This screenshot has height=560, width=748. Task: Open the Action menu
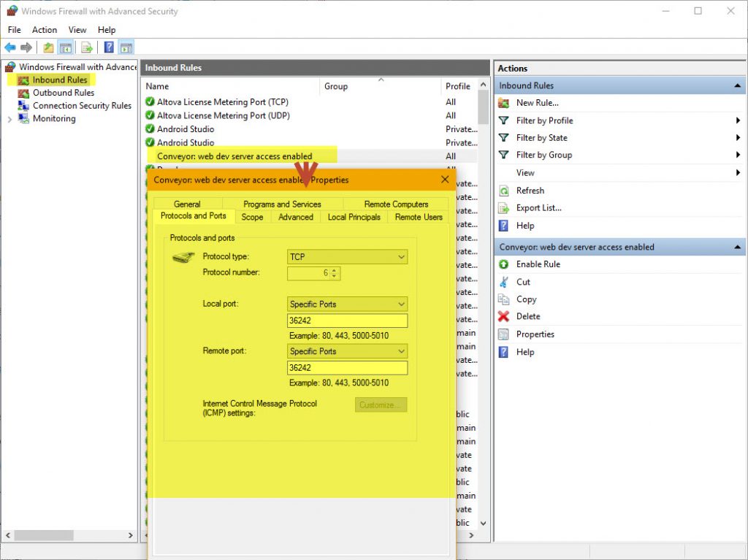click(x=45, y=30)
